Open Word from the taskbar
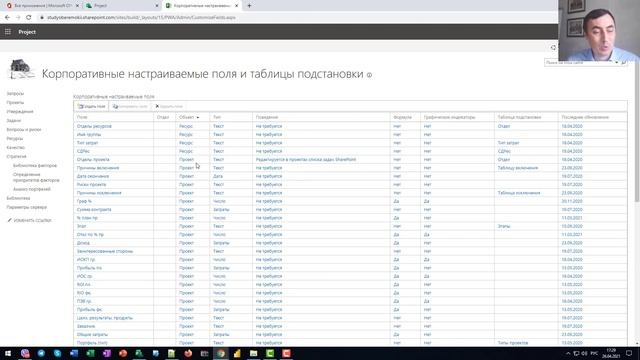The width and height of the screenshot is (640, 360). pyautogui.click(x=74, y=353)
